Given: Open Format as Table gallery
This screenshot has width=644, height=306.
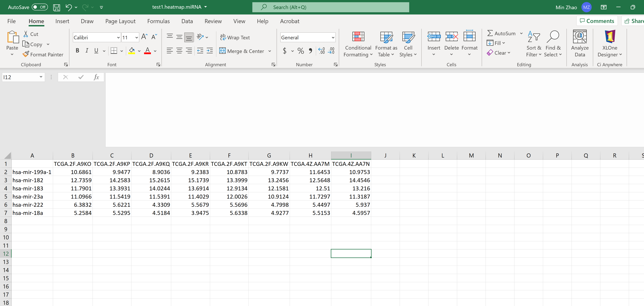Looking at the screenshot, I should [386, 44].
